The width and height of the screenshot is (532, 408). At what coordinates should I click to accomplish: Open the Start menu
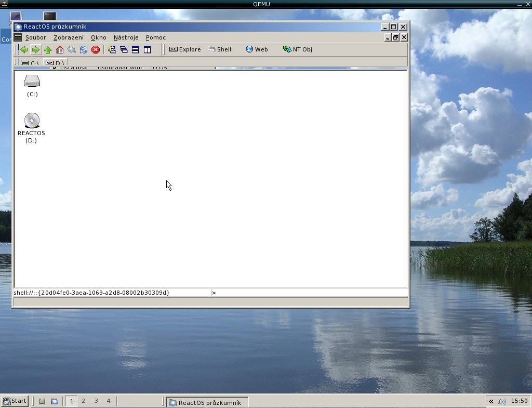click(x=14, y=401)
